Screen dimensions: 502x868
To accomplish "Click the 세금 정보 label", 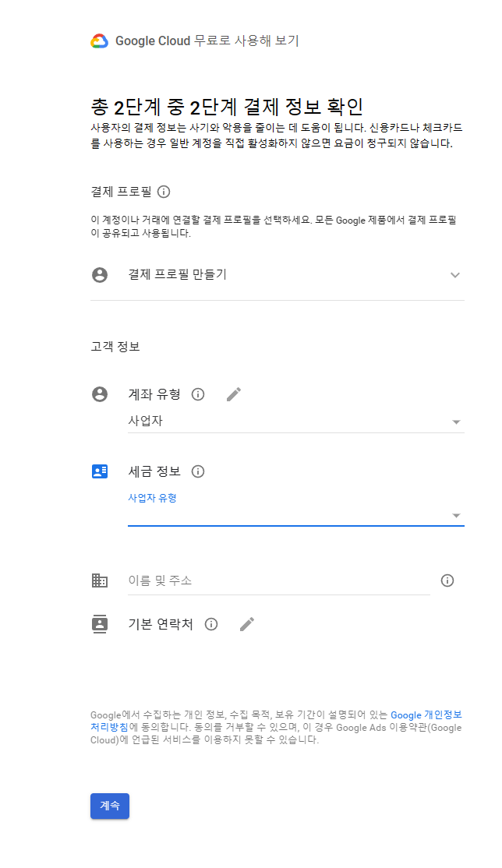I will point(154,471).
